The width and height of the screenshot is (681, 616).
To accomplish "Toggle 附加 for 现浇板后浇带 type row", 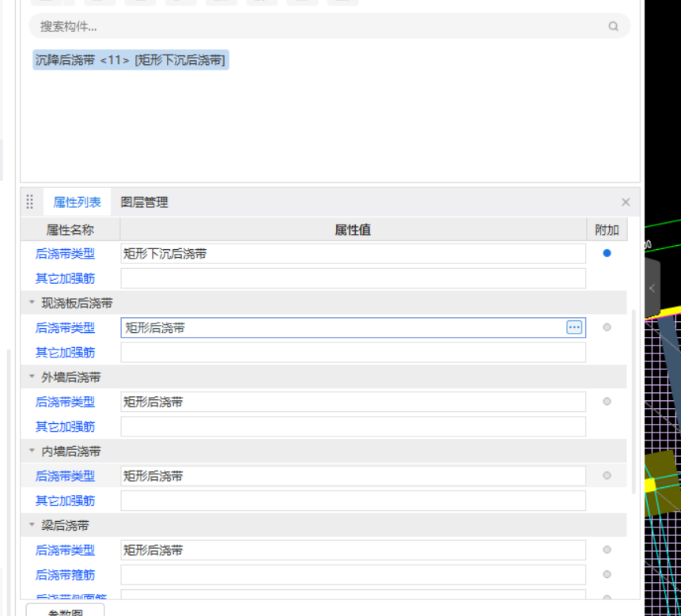I will point(607,327).
